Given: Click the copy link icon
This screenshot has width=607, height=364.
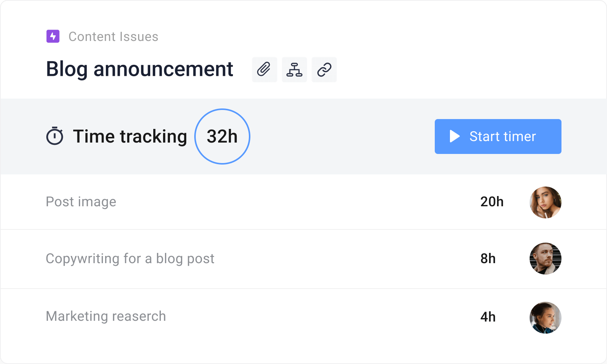Looking at the screenshot, I should (x=324, y=70).
